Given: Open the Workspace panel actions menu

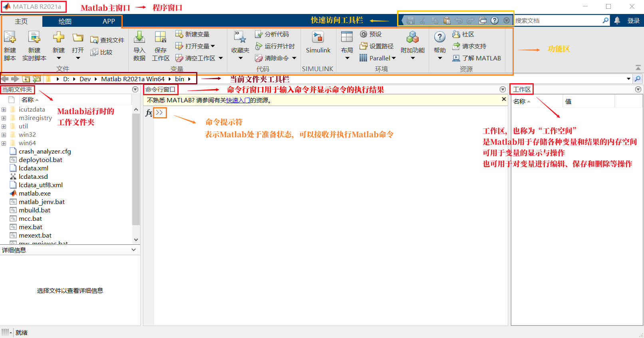Looking at the screenshot, I should 638,90.
